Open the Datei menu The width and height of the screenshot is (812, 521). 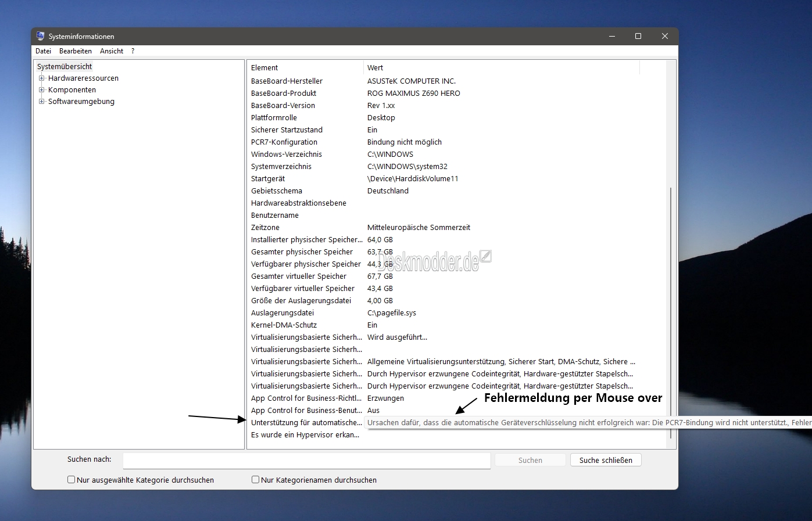[43, 51]
